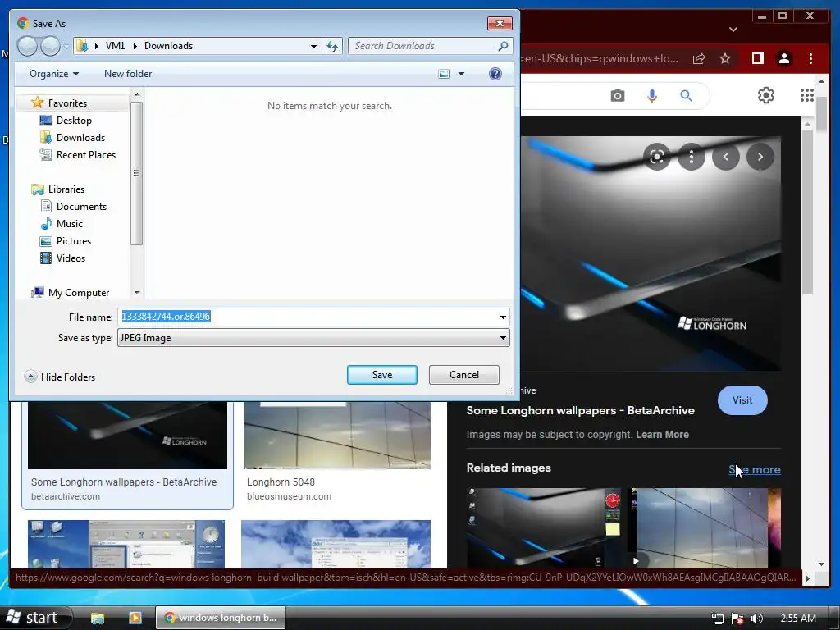
Task: Open Windows Media Player from taskbar
Action: pos(135,619)
